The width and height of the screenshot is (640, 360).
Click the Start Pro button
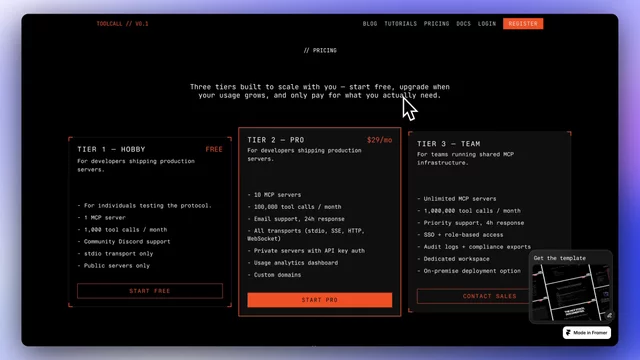pyautogui.click(x=320, y=300)
